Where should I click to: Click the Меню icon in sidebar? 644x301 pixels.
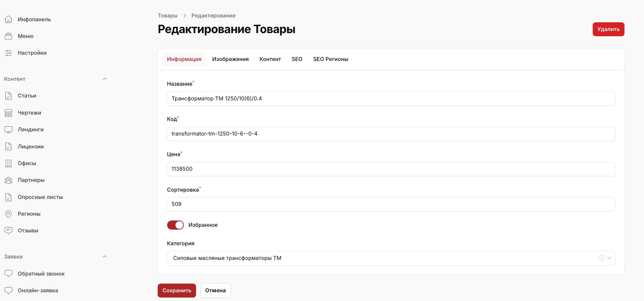(x=8, y=36)
